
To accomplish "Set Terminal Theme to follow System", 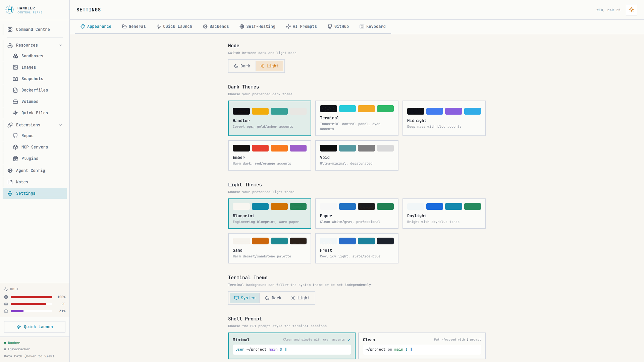I will click(244, 298).
